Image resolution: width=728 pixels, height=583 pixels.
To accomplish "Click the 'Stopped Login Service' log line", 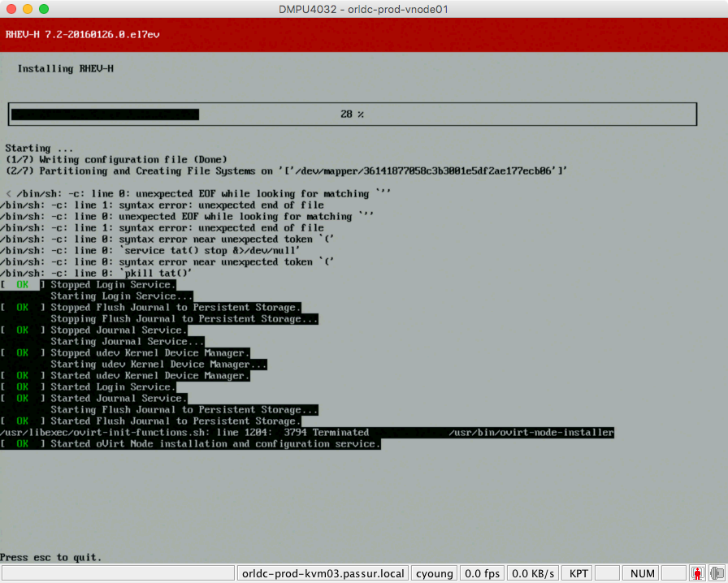I will pyautogui.click(x=112, y=285).
